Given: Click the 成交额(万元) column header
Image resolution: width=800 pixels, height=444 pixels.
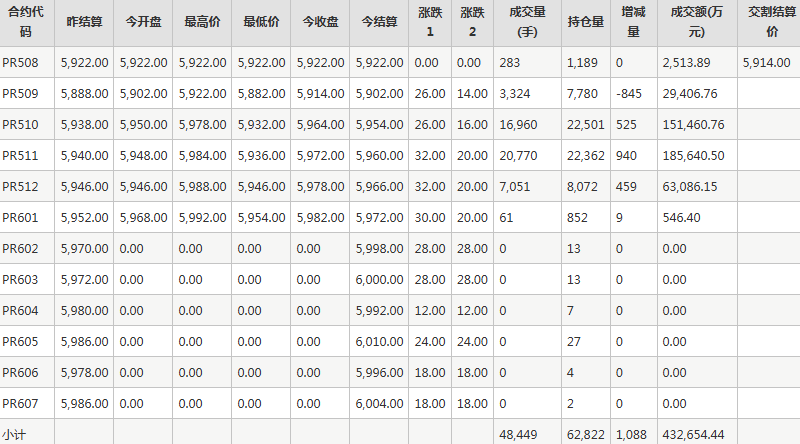Looking at the screenshot, I should tap(697, 22).
